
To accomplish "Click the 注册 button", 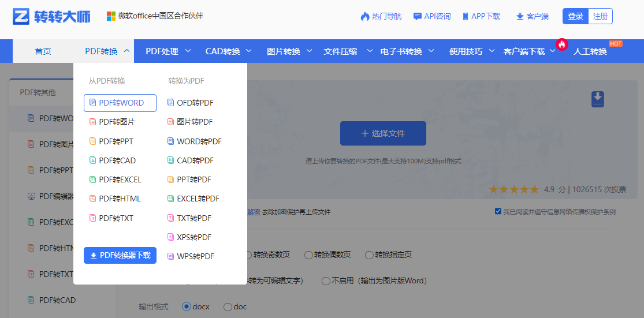I will click(x=601, y=16).
